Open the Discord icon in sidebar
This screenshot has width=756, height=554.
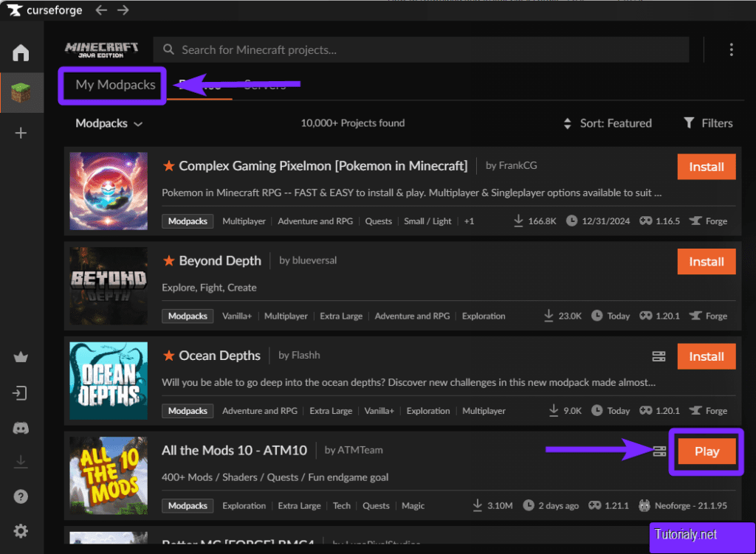point(21,428)
